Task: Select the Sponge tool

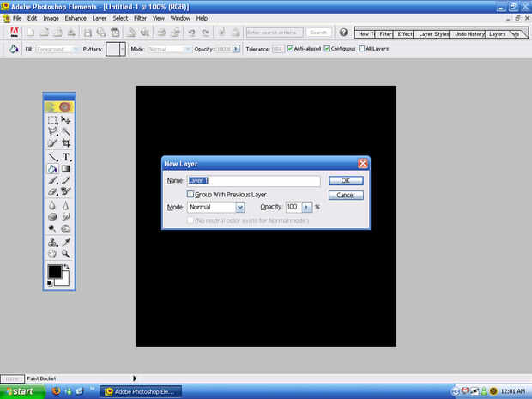Action: [x=52, y=216]
